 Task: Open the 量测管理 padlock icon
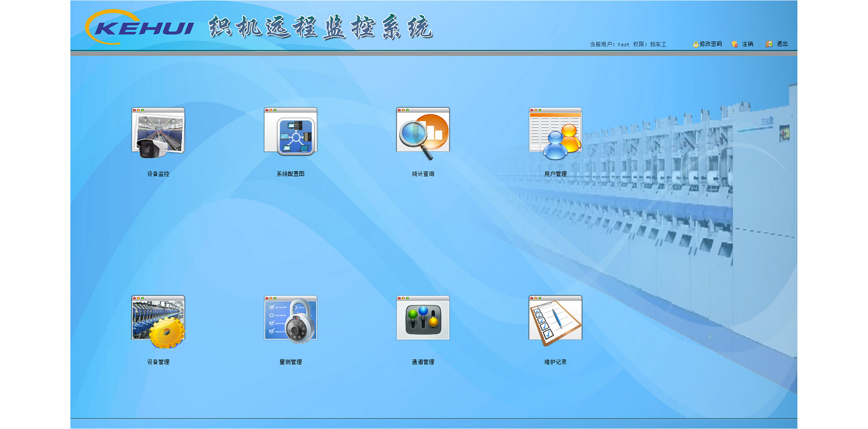290,320
